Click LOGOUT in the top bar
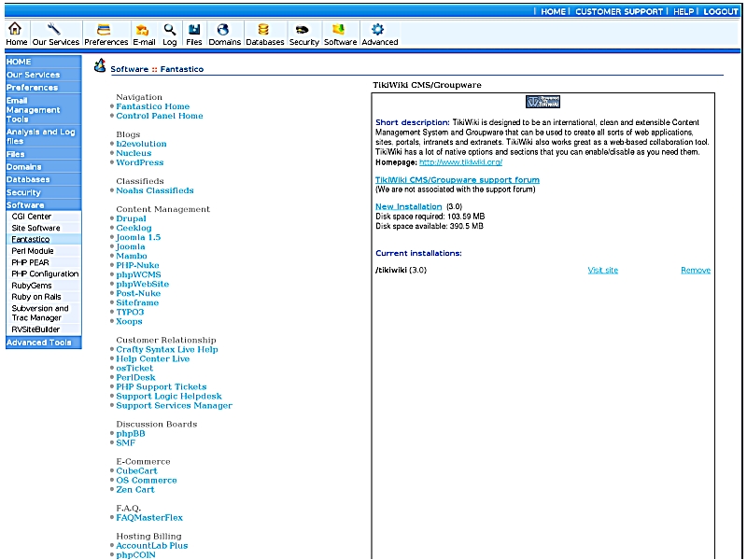The image size is (747, 560). coord(720,11)
